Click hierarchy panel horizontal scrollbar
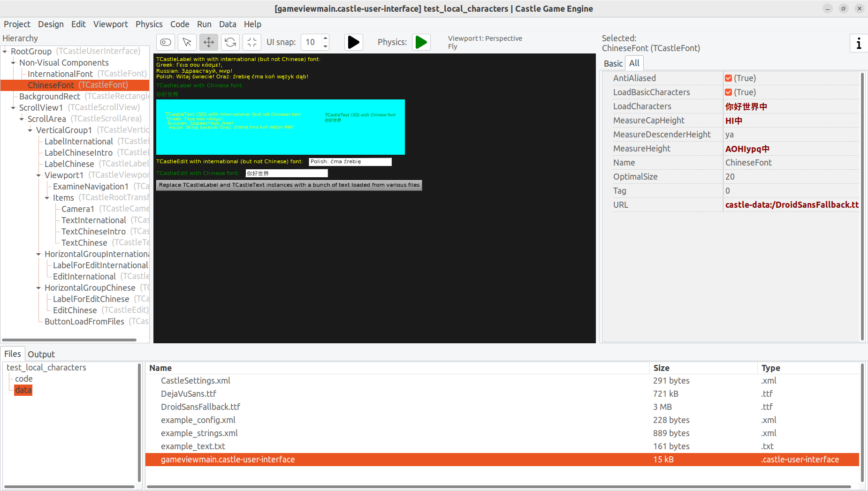This screenshot has height=491, width=868. [69, 340]
